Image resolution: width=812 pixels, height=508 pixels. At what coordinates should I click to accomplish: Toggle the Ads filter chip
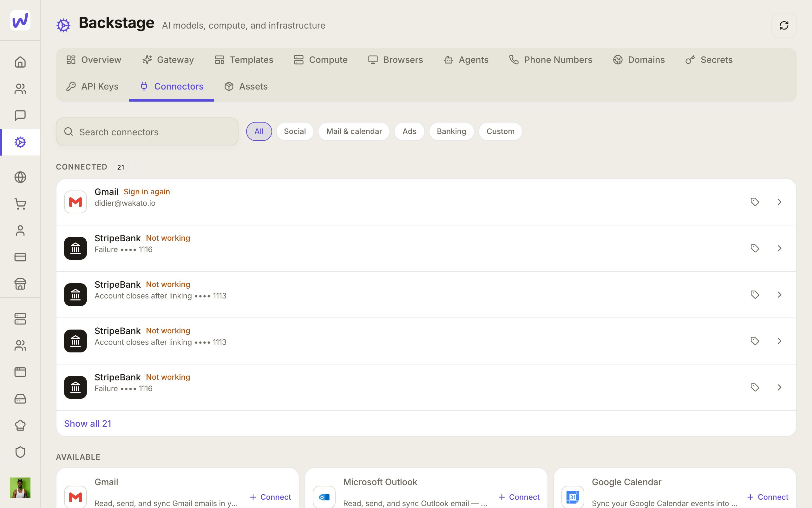point(409,131)
